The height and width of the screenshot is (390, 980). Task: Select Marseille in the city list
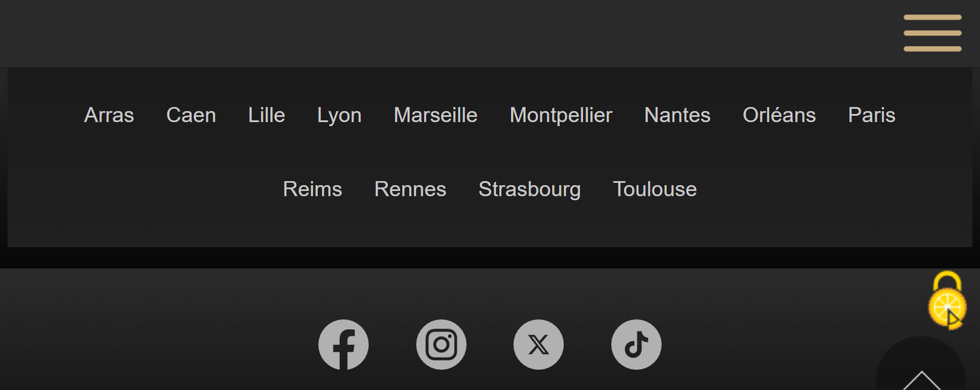point(435,115)
